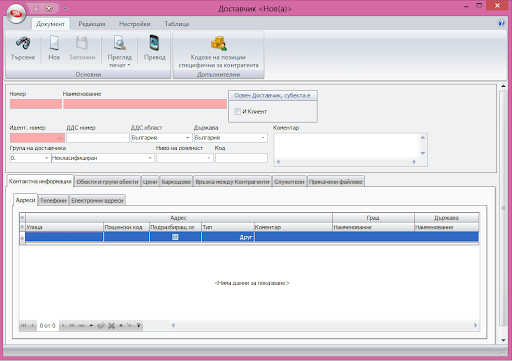Click the Идент. номер input field
512x361 pixels.
[37, 138]
